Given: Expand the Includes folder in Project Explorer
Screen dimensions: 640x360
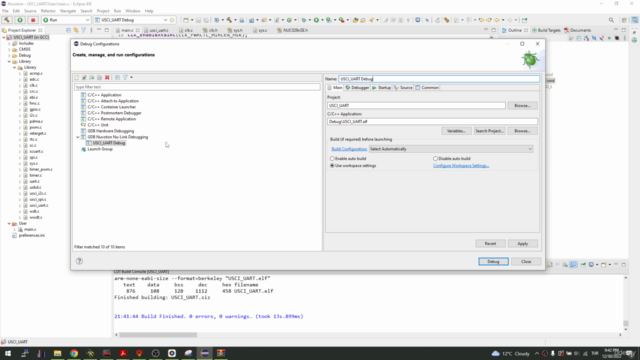Looking at the screenshot, I should (9, 43).
